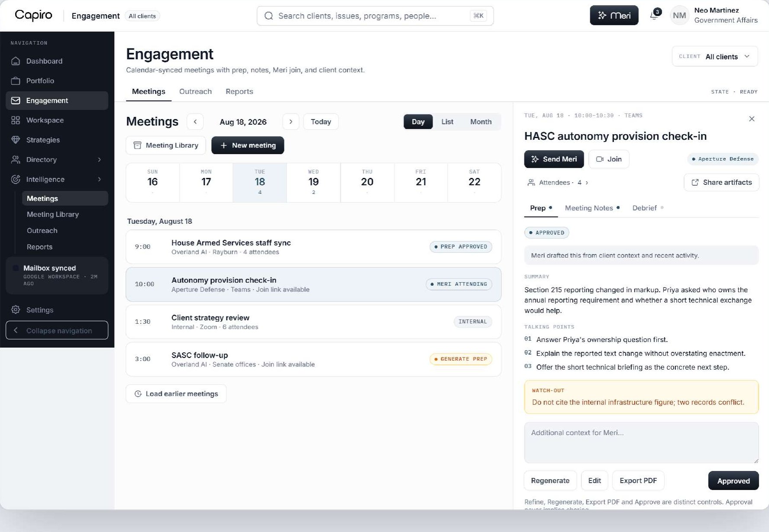Join the Teams meeting
This screenshot has height=532, width=769.
[609, 159]
